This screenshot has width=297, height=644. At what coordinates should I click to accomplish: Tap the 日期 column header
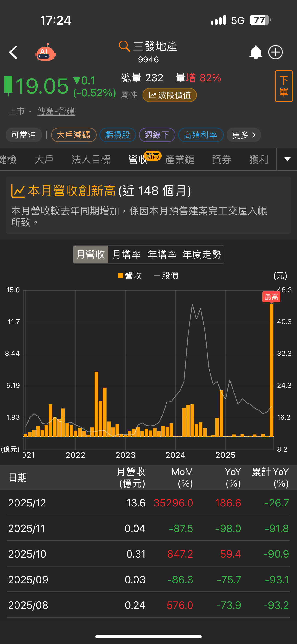click(17, 477)
